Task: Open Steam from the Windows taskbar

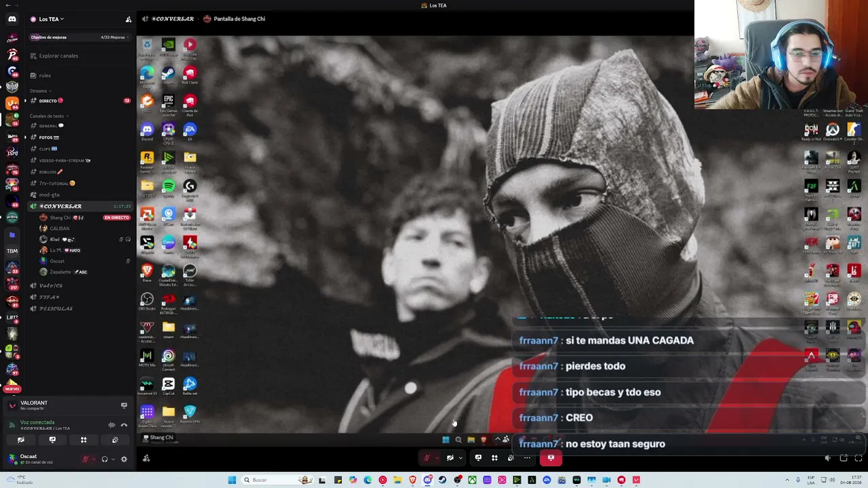Action: point(442,480)
